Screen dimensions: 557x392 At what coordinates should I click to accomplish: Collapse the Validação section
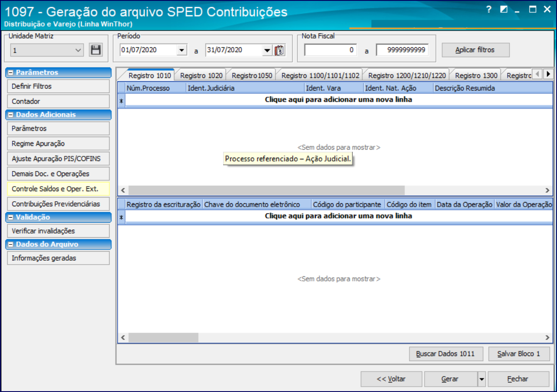11,217
